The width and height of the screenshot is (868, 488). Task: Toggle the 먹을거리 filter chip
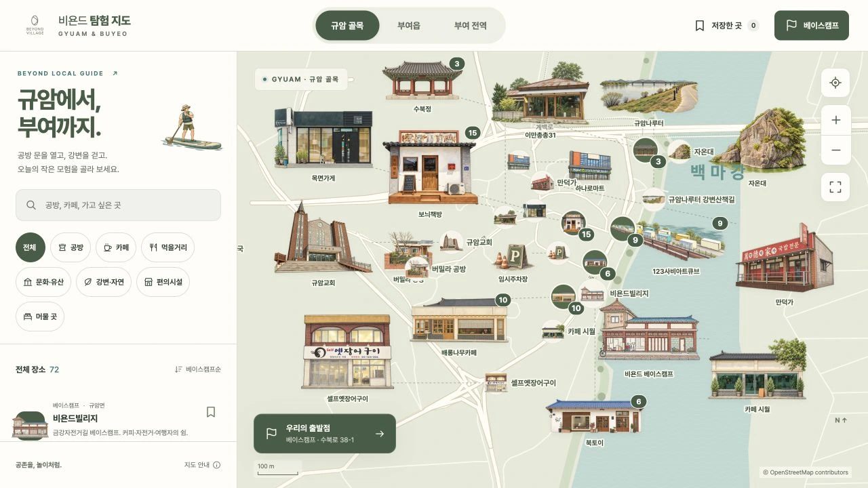click(x=168, y=247)
